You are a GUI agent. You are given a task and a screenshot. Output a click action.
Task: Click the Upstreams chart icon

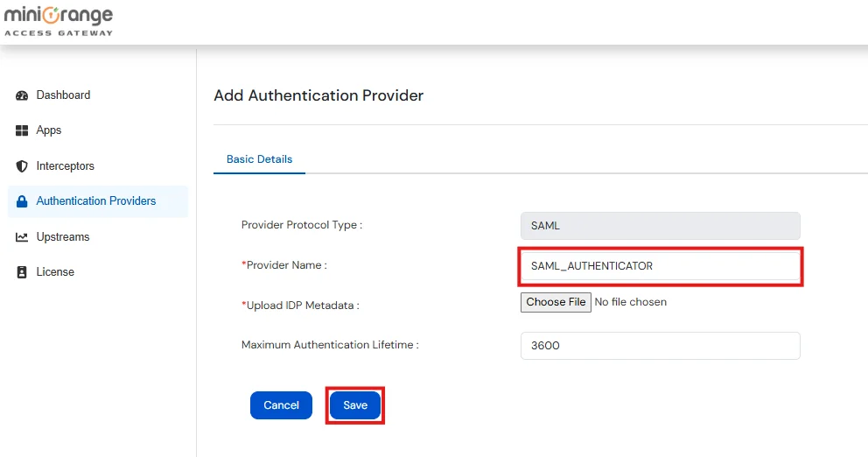(22, 237)
